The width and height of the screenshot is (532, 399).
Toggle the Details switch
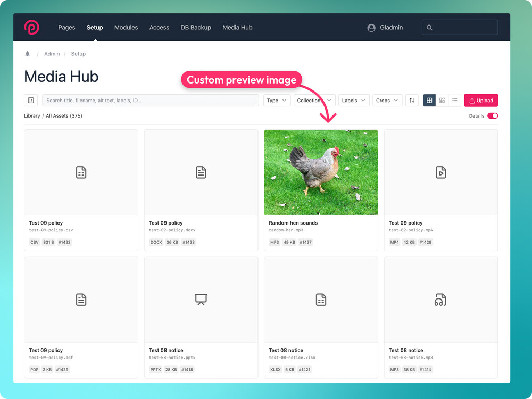492,115
